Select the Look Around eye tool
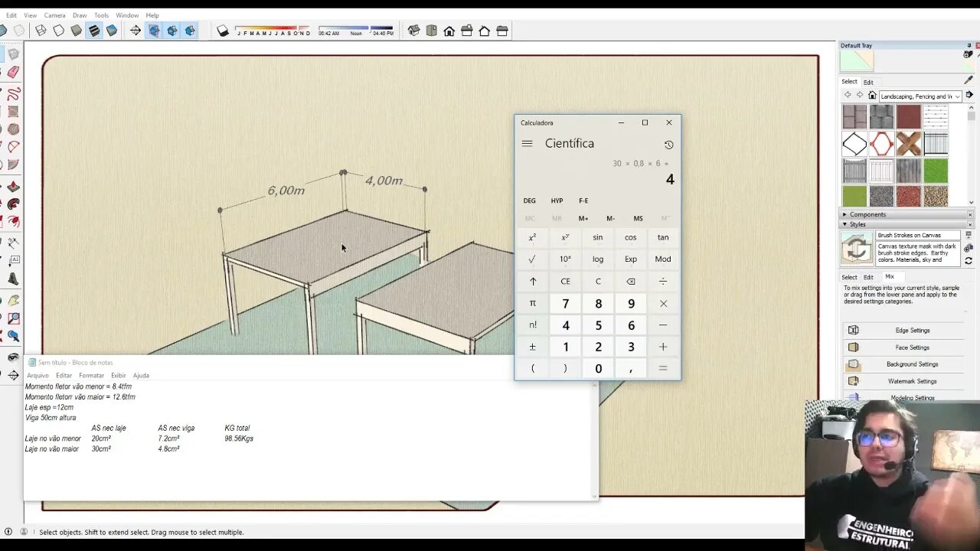This screenshot has height=551, width=980. click(x=13, y=357)
